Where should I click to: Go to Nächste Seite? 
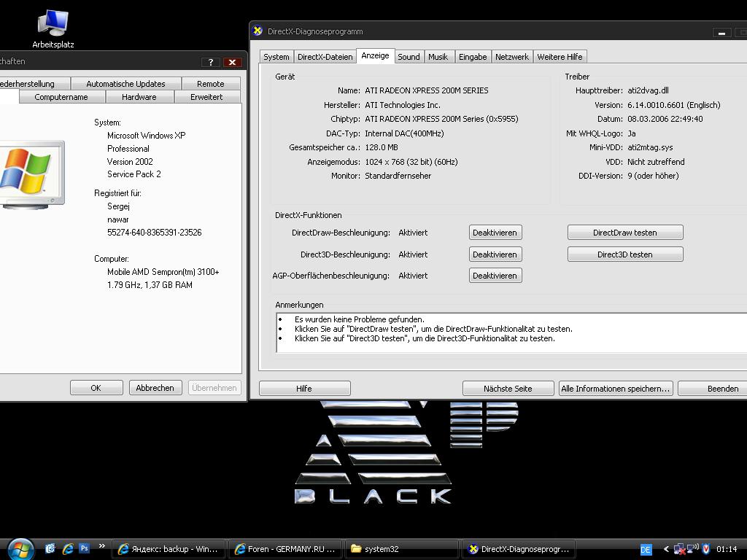(508, 389)
